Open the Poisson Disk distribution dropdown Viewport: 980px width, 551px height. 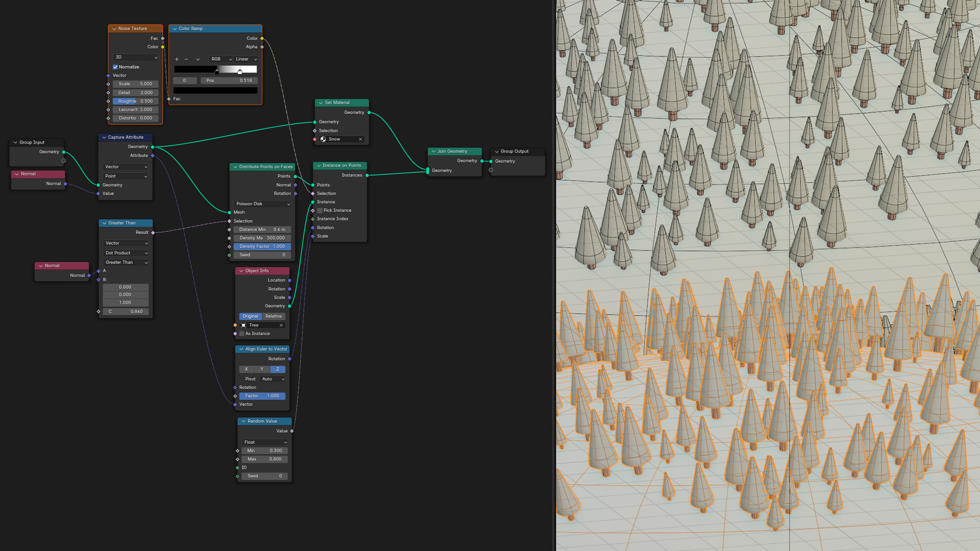(x=262, y=204)
